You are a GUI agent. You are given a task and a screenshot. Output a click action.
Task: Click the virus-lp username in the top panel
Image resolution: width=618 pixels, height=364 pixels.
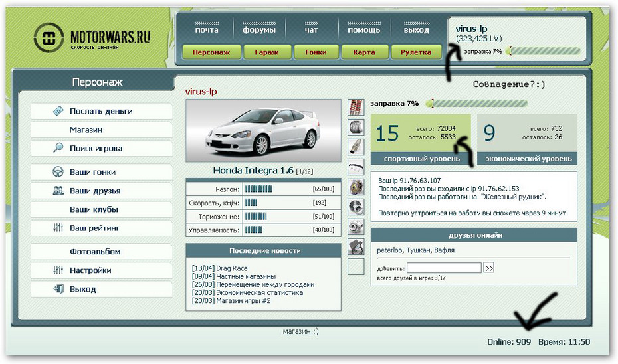pos(471,29)
